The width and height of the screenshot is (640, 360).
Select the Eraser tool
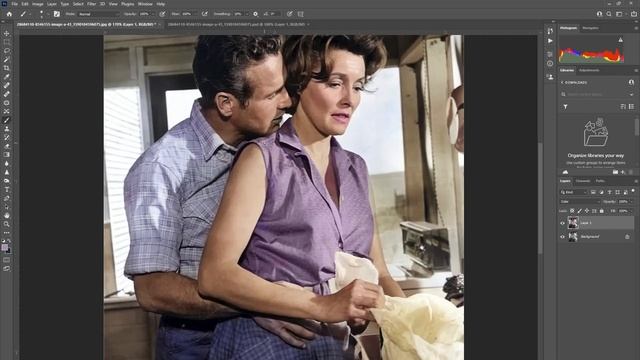click(x=7, y=146)
